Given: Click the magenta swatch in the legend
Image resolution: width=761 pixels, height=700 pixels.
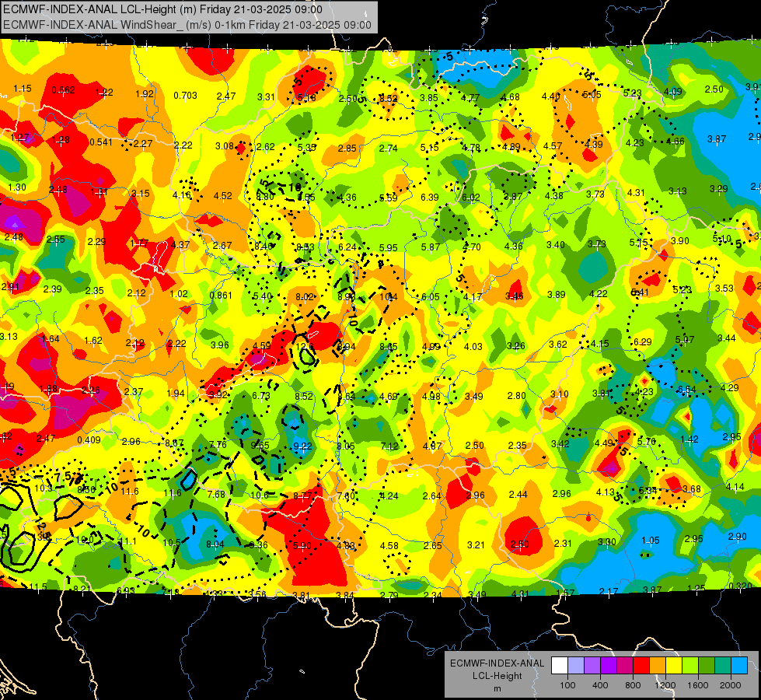Looking at the screenshot, I should 625,666.
